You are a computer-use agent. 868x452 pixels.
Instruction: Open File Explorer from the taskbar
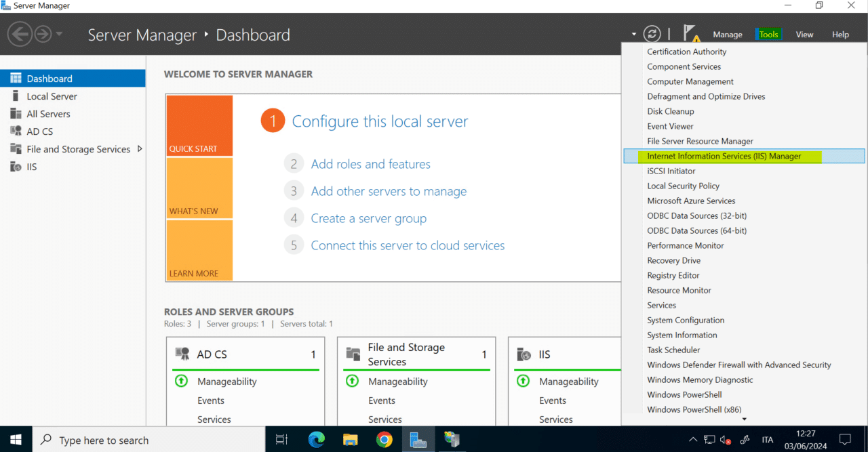tap(350, 440)
